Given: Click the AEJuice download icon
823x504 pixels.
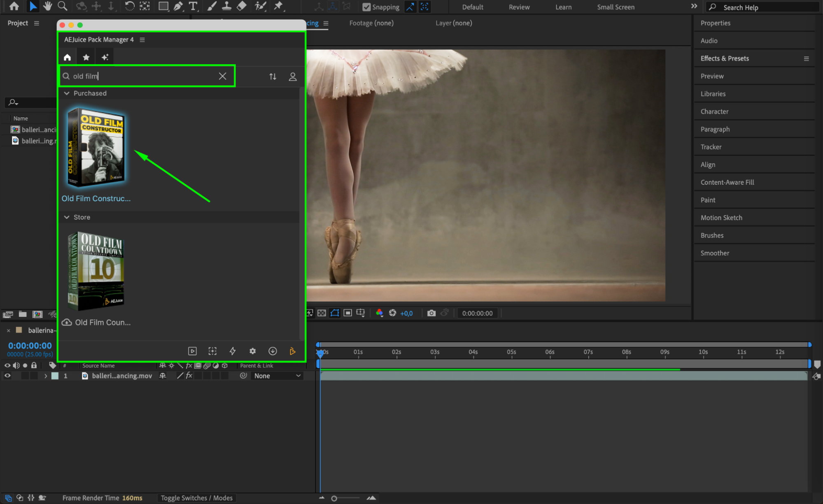Looking at the screenshot, I should 273,351.
